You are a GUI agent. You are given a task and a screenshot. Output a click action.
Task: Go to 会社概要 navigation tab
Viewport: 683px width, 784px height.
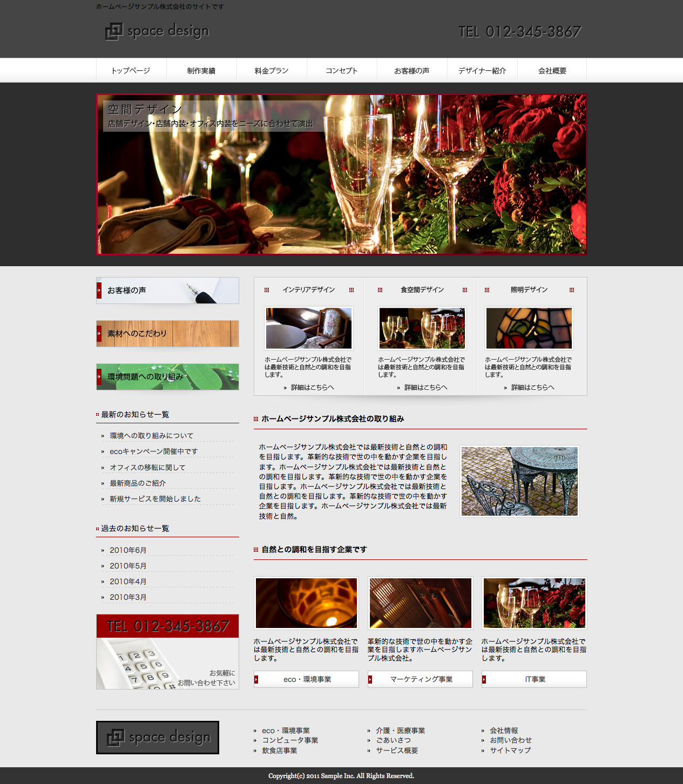pos(552,71)
